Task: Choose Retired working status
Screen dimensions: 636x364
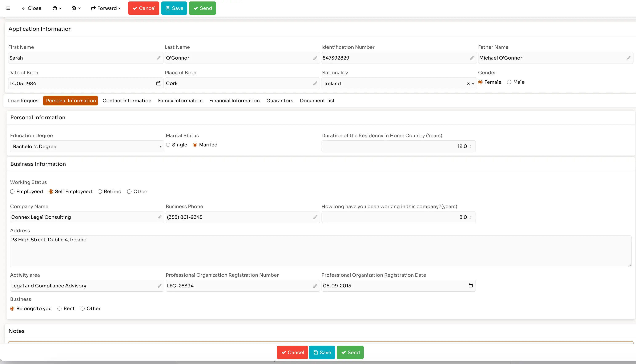Action: point(100,191)
